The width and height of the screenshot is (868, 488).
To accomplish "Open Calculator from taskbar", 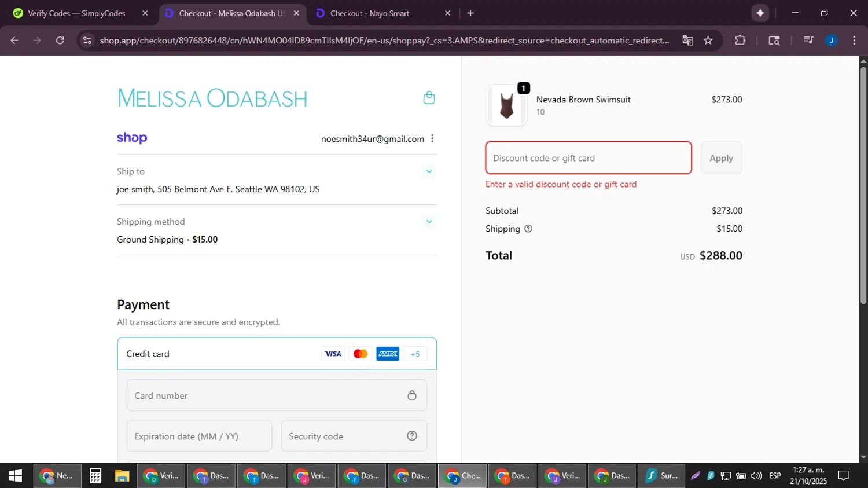I will (x=95, y=476).
